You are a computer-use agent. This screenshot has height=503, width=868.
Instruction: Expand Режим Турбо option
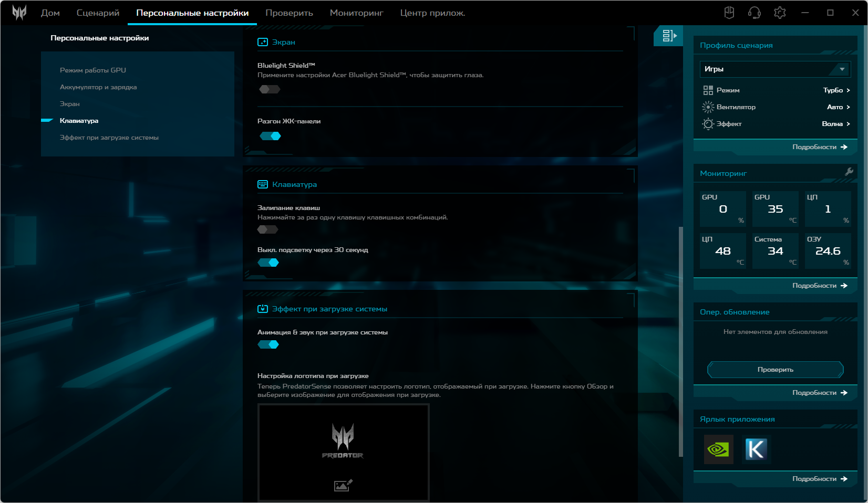tap(836, 90)
